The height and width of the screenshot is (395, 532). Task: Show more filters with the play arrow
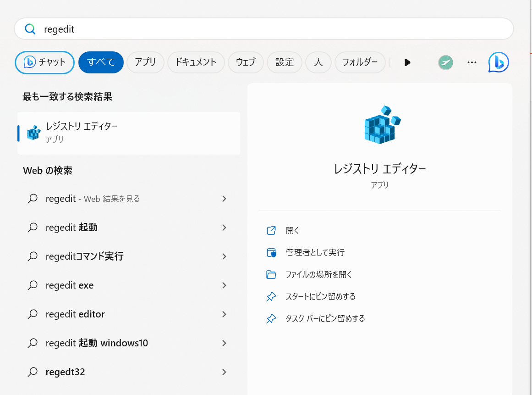click(x=407, y=62)
